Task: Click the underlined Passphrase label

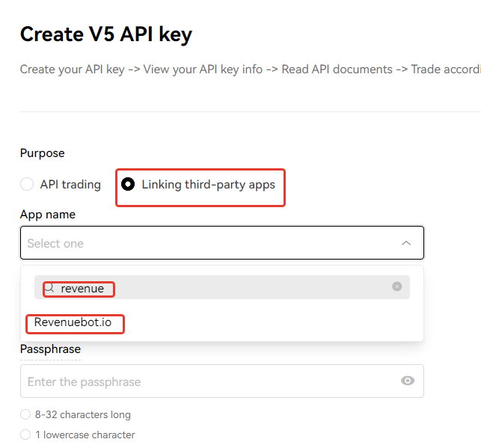Action: coord(50,349)
